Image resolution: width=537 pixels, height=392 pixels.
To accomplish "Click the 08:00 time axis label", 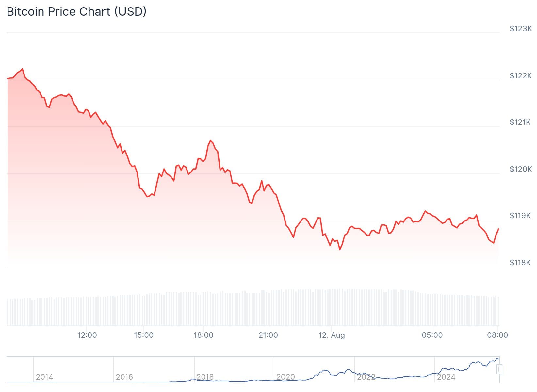I will pyautogui.click(x=497, y=335).
